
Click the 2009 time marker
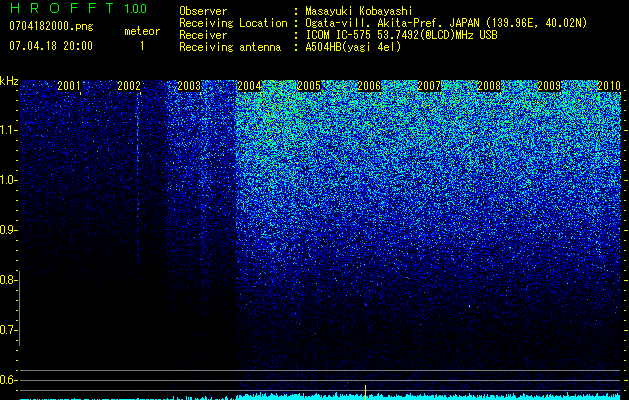point(549,85)
